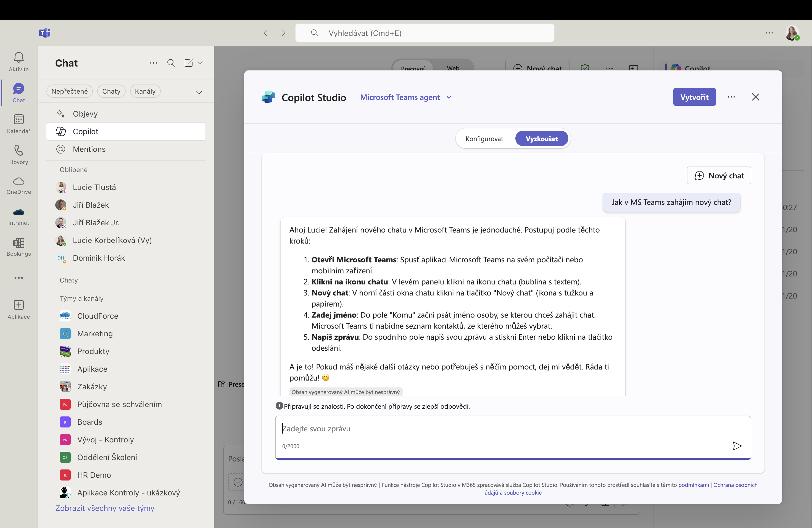Image resolution: width=812 pixels, height=528 pixels.
Task: Click the Vytvořit button
Action: (x=694, y=97)
